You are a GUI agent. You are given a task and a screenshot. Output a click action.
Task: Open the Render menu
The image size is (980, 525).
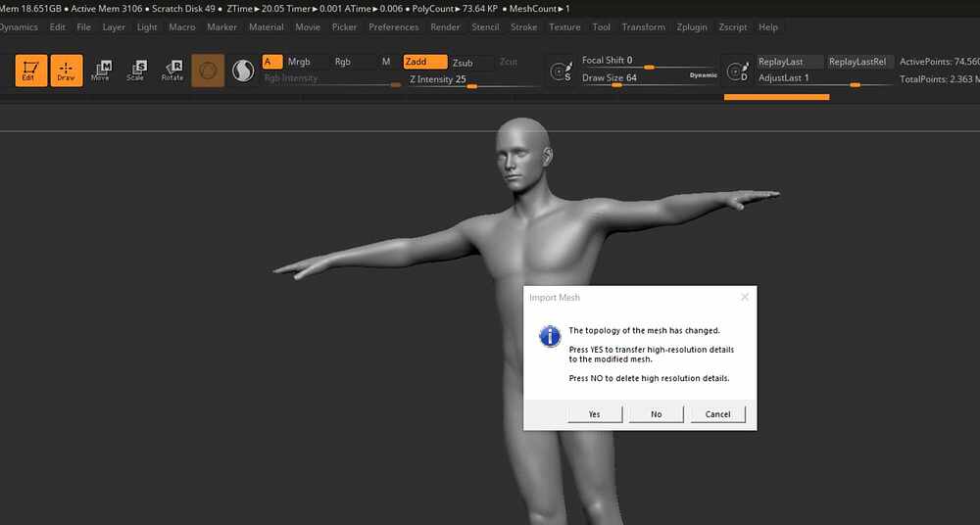click(445, 26)
